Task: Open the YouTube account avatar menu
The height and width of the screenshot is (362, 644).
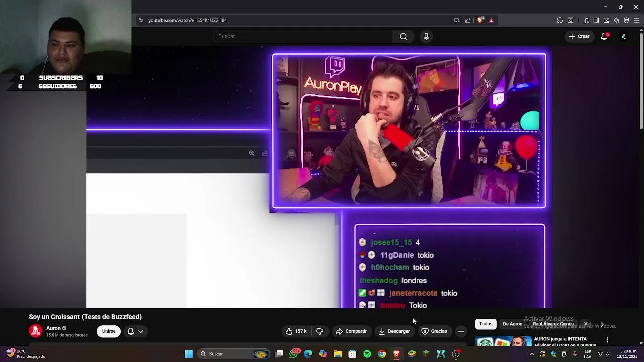Action: [x=623, y=36]
